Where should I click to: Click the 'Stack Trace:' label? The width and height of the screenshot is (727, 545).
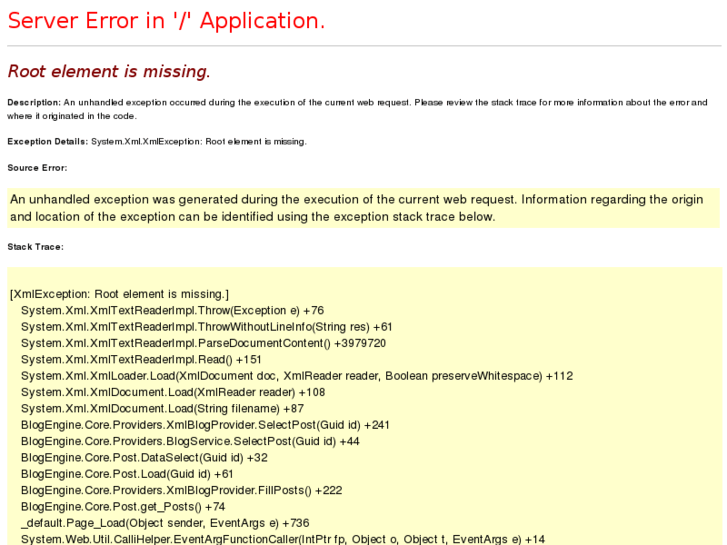pos(35,247)
